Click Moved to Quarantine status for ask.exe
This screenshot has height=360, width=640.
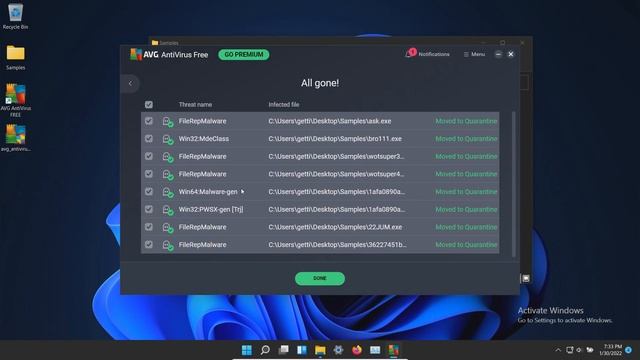466,121
